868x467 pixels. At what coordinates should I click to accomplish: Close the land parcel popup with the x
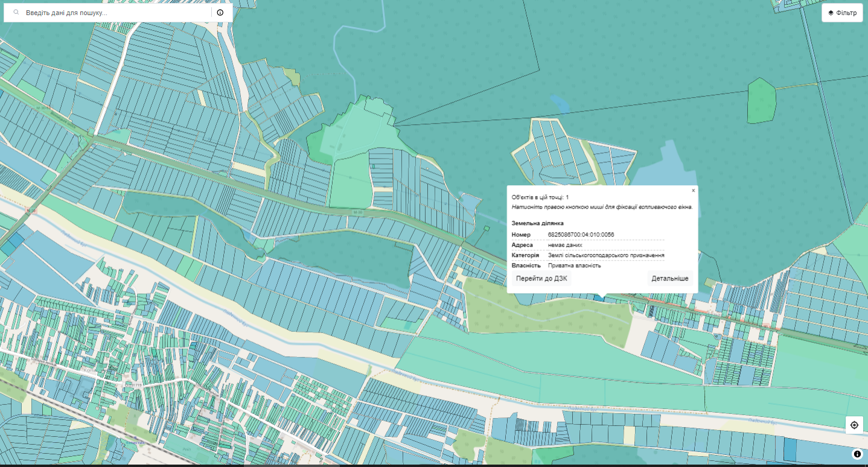pos(693,191)
